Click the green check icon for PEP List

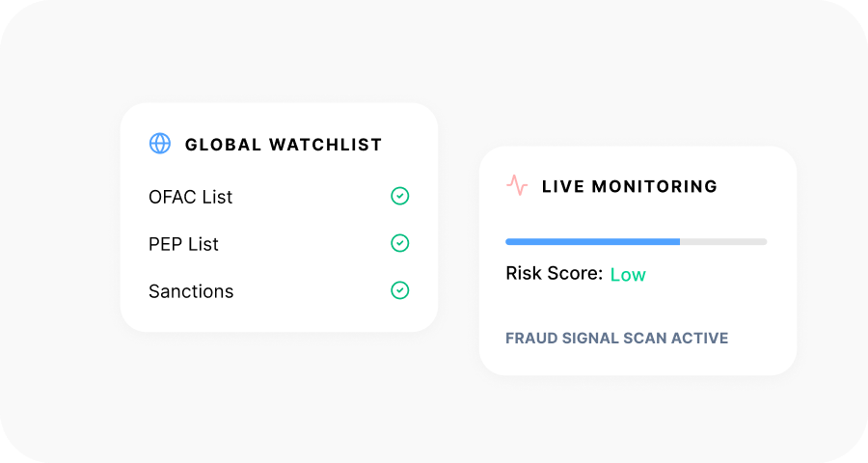point(399,243)
